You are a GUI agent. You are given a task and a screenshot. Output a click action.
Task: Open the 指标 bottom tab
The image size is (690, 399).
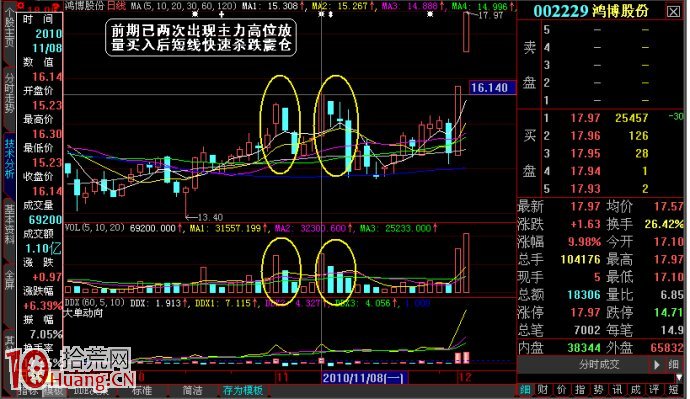click(29, 391)
